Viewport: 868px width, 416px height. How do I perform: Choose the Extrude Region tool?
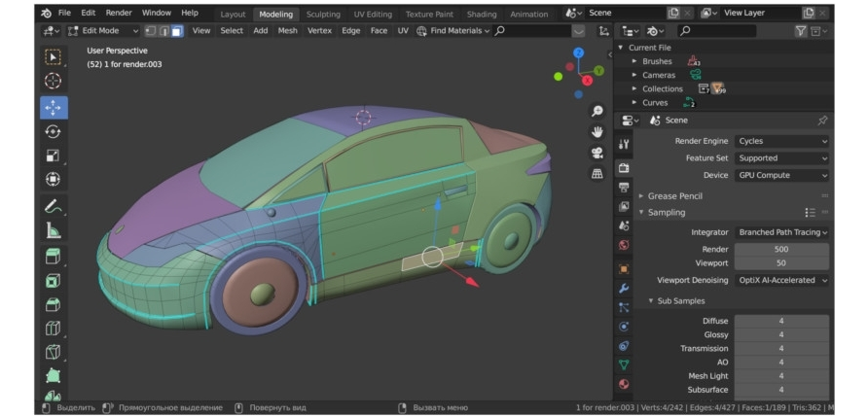click(x=54, y=256)
